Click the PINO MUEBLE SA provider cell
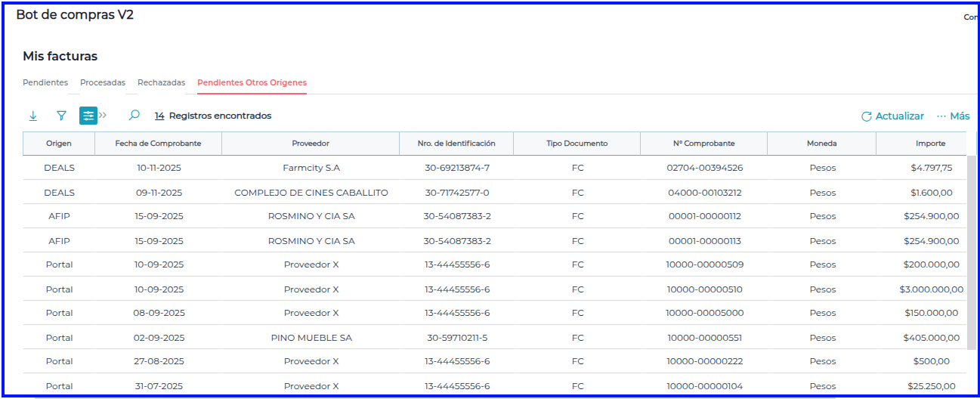980x399 pixels. 311,338
